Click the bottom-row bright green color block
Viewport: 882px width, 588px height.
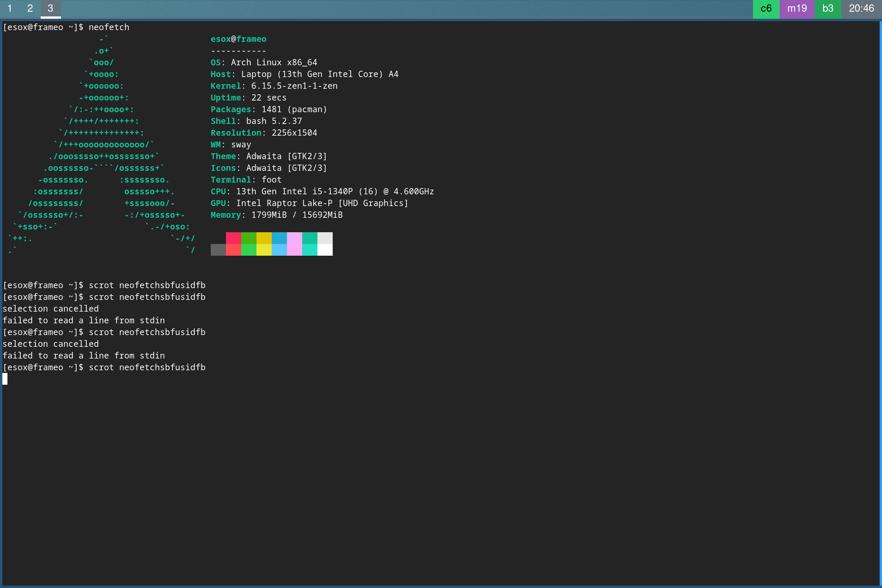click(249, 250)
